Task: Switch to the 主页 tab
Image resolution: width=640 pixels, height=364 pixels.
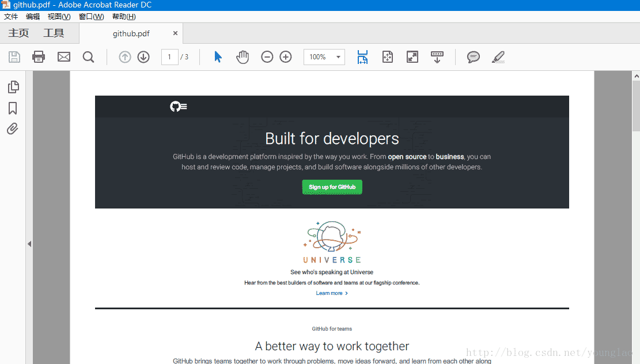Action: pos(19,33)
